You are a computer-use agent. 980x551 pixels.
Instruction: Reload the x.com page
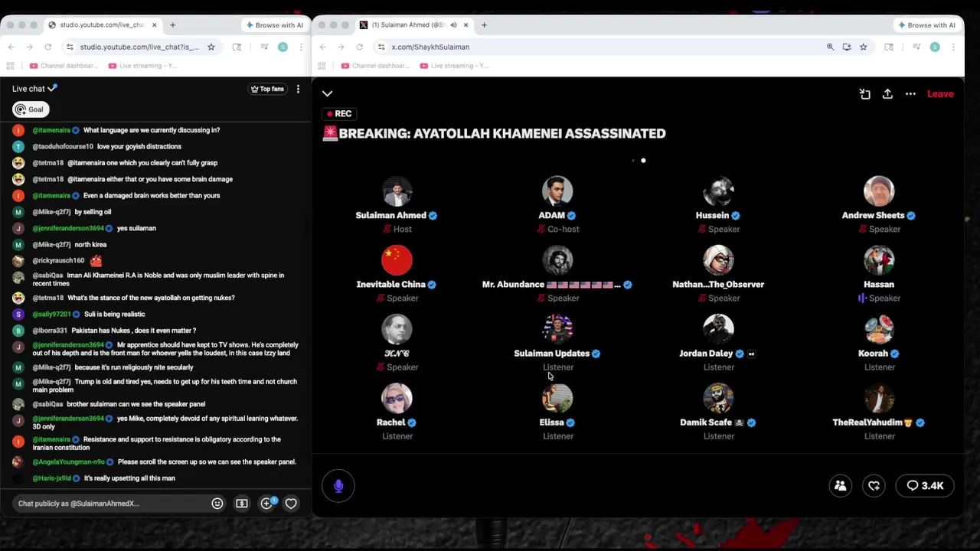(359, 47)
